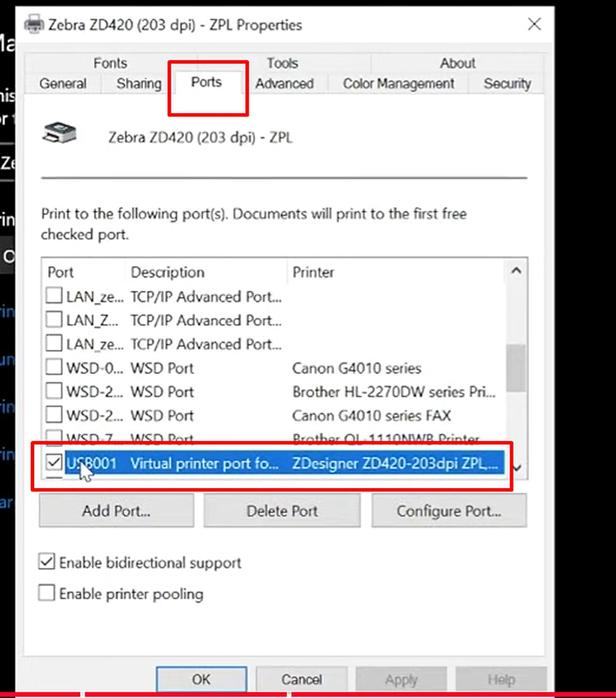Check the LAN_Z... port checkbox
616x698 pixels.
[54, 319]
